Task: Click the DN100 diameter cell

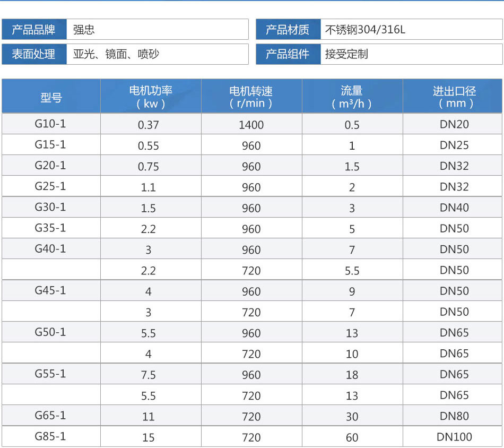Action: tap(454, 437)
